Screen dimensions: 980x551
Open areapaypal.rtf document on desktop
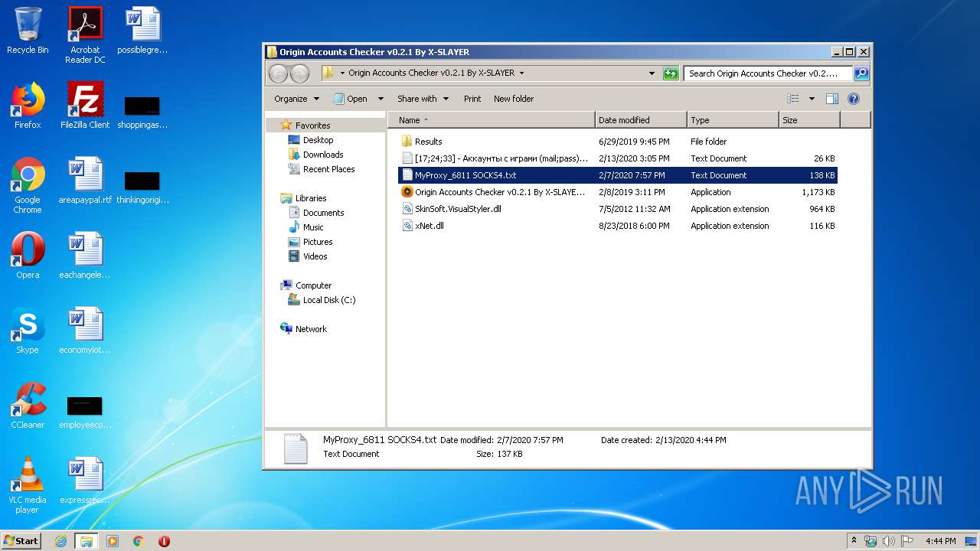pyautogui.click(x=85, y=181)
